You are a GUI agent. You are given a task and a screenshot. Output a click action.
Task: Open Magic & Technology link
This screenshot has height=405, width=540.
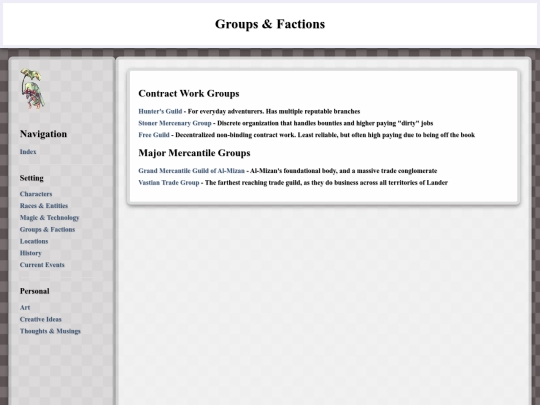click(49, 218)
